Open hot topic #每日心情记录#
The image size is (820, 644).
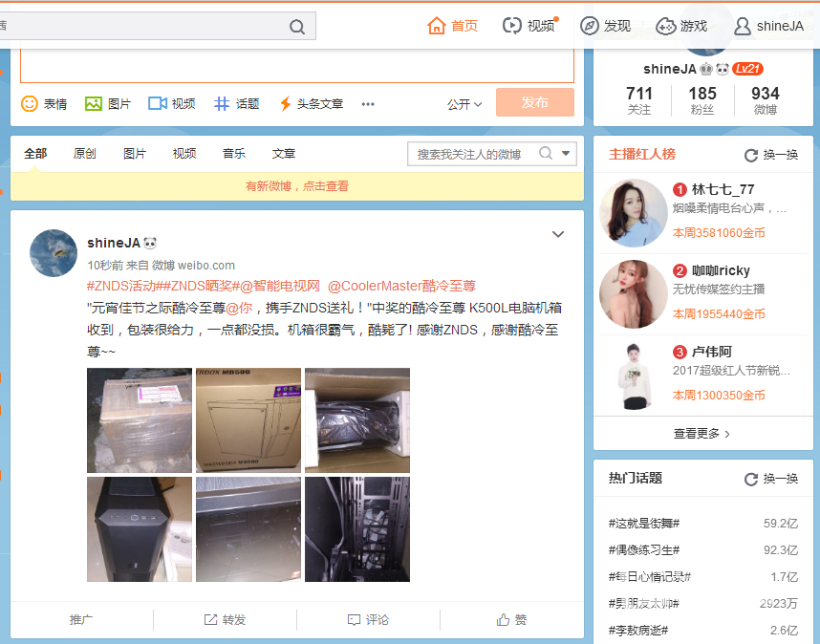click(x=650, y=576)
